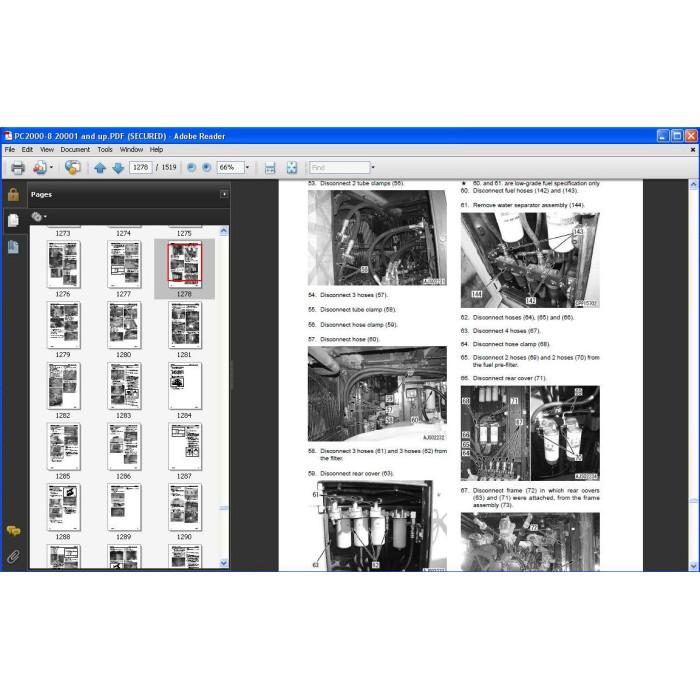Viewport: 700px width, 700px height.
Task: Click the thumbnail panel scrollbar handle
Action: [x=224, y=508]
